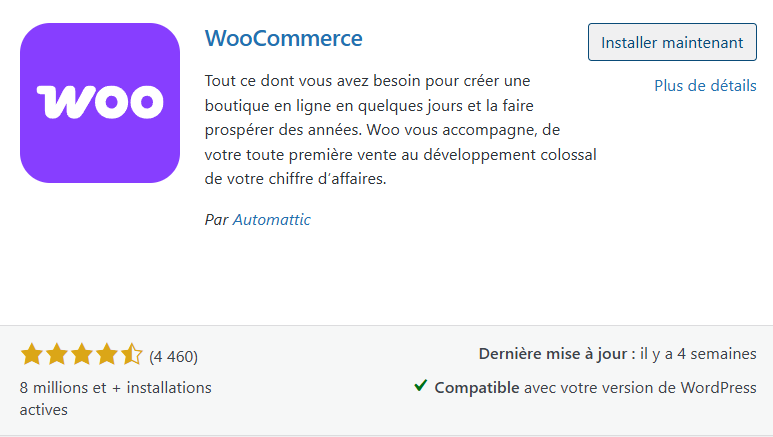This screenshot has width=773, height=437.
Task: Click the plugin description paragraph
Action: point(400,130)
